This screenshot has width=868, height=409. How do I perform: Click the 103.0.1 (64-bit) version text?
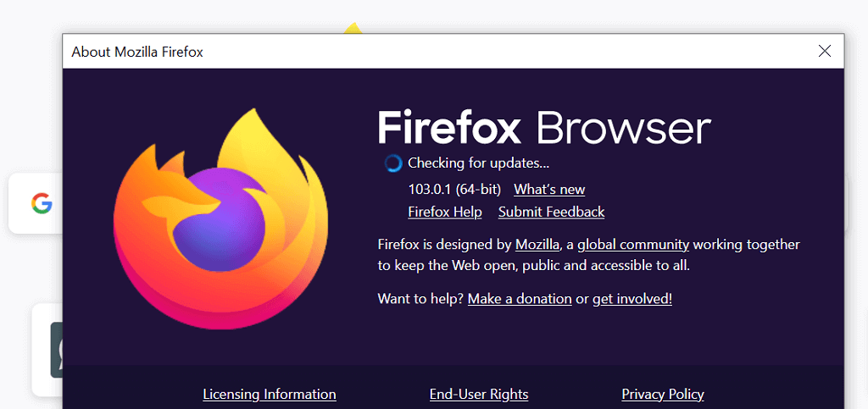[454, 189]
